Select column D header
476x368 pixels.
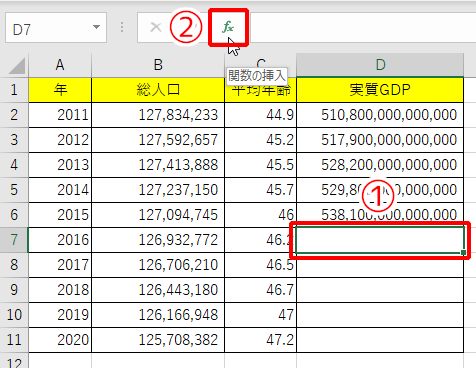tap(380, 65)
